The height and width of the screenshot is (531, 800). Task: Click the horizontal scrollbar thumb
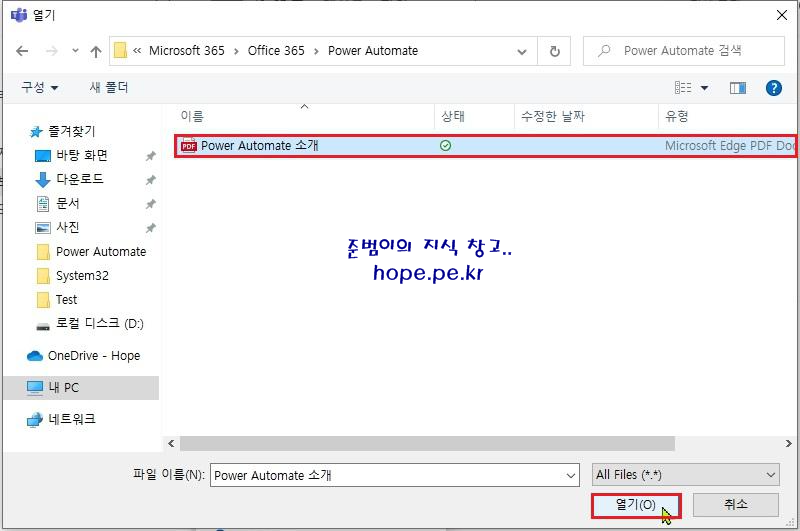pyautogui.click(x=427, y=444)
